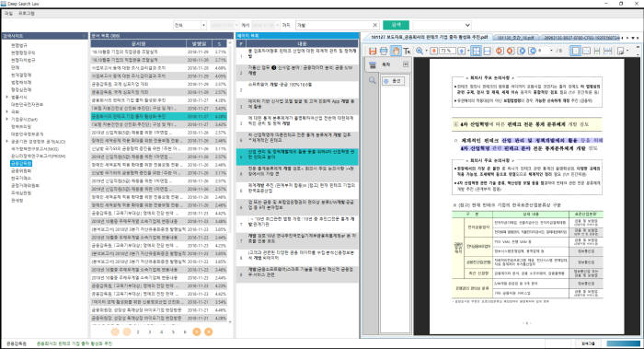Click the note annotation icon in toolbar
644x349 pixels.
pyautogui.click(x=621, y=51)
